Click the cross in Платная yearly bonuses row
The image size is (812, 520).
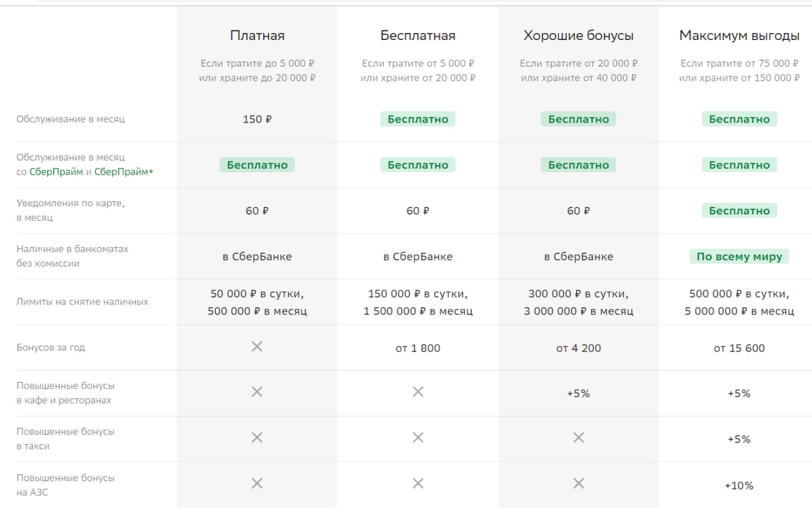click(x=257, y=347)
